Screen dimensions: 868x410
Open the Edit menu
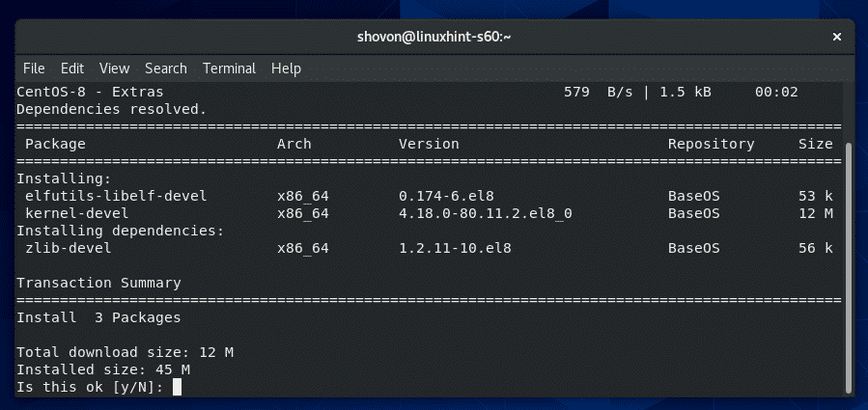tap(72, 68)
